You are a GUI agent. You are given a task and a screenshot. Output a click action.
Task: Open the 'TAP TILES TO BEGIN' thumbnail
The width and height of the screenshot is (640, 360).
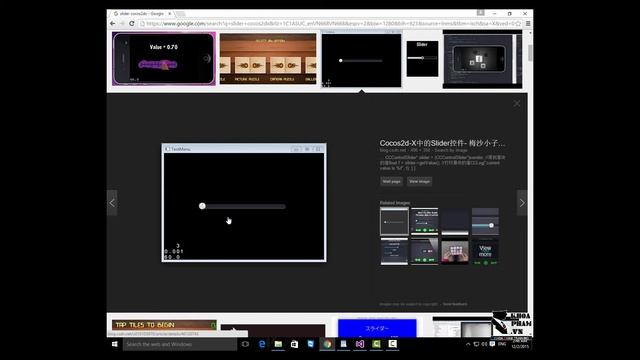164,325
